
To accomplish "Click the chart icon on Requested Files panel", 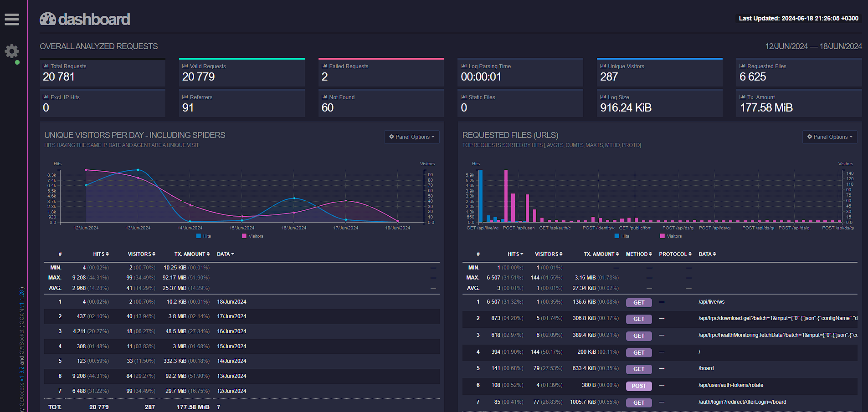I will (742, 66).
